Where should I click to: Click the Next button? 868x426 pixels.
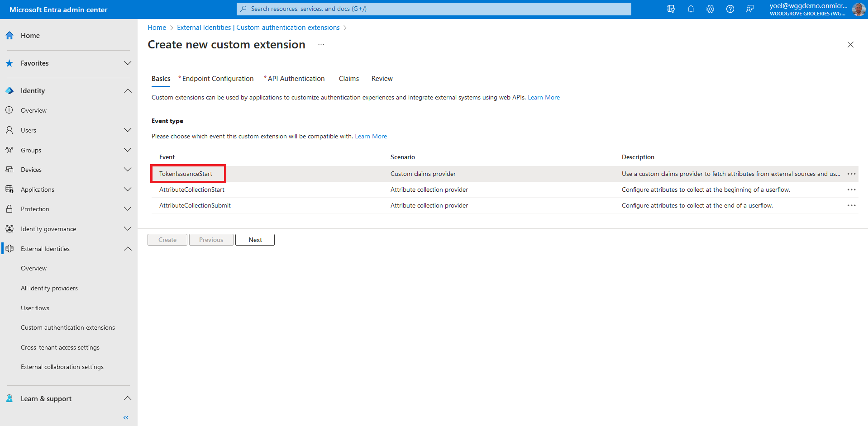pos(255,240)
